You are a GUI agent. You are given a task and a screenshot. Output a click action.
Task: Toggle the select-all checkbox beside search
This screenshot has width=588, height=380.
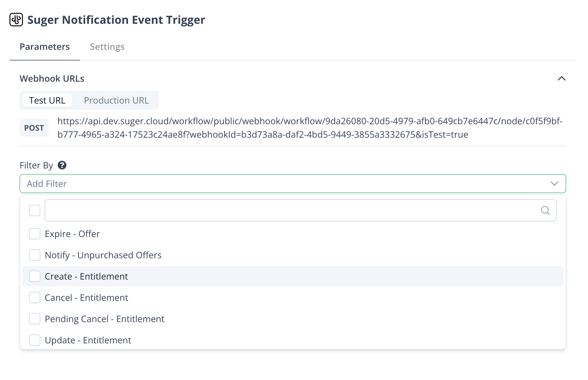(35, 210)
